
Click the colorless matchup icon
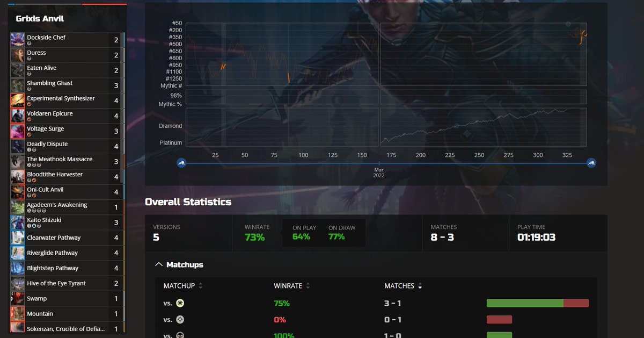click(180, 319)
